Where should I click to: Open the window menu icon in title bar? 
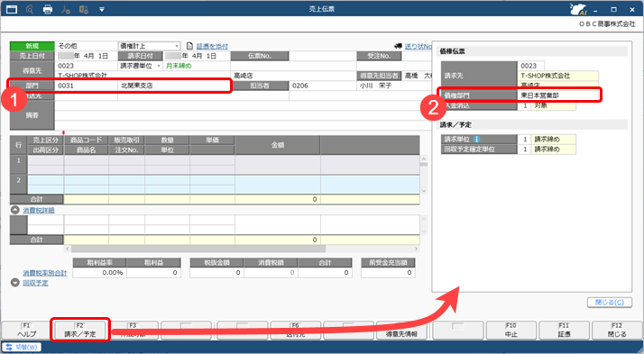point(12,9)
